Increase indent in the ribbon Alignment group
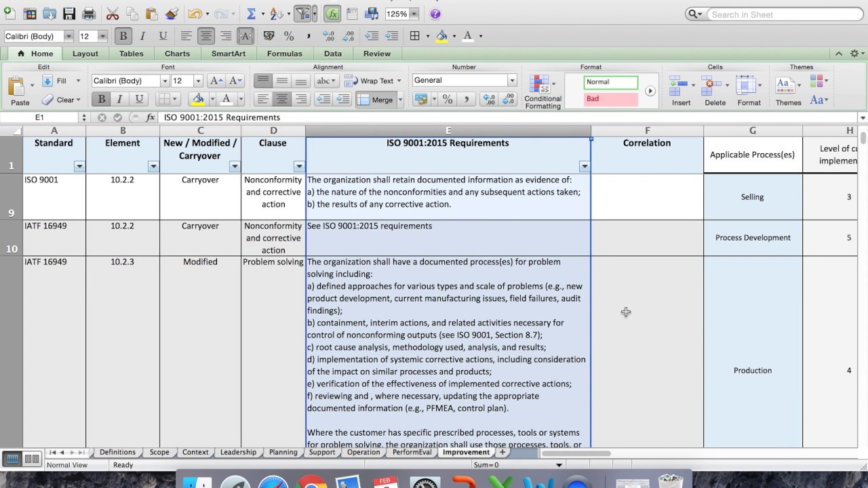 (x=342, y=99)
